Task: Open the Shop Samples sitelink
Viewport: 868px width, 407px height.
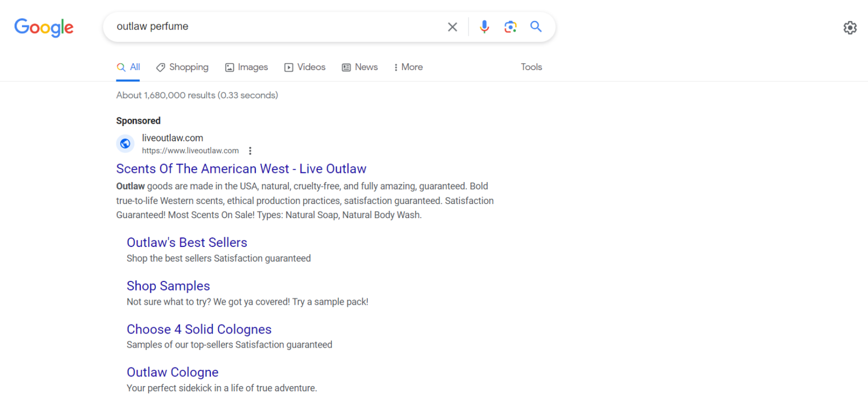Action: pos(168,285)
